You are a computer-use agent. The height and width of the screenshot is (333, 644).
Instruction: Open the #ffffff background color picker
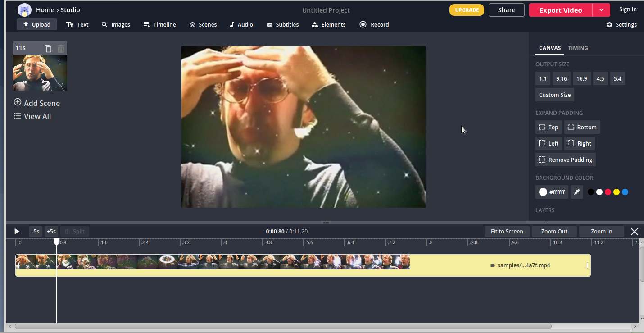pos(552,192)
